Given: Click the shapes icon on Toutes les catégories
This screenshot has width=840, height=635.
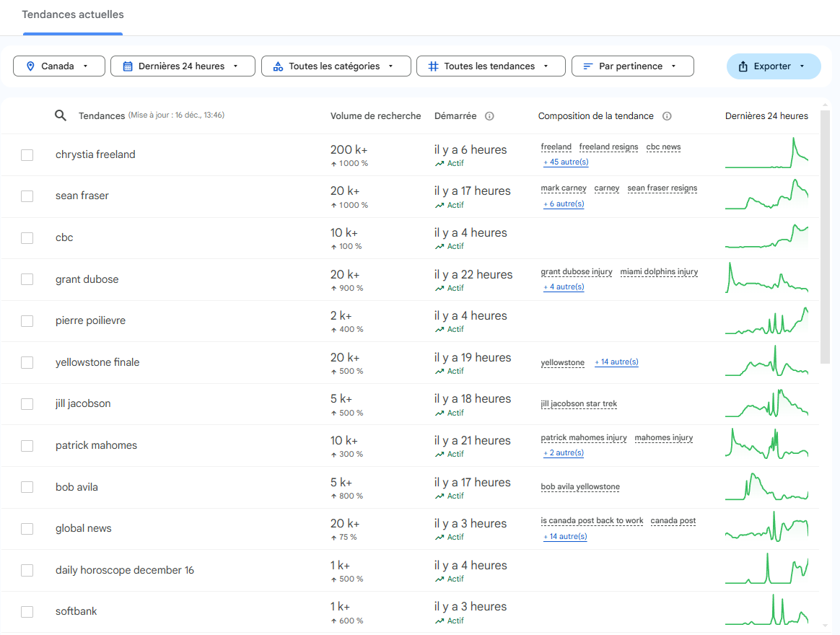Looking at the screenshot, I should (x=278, y=66).
